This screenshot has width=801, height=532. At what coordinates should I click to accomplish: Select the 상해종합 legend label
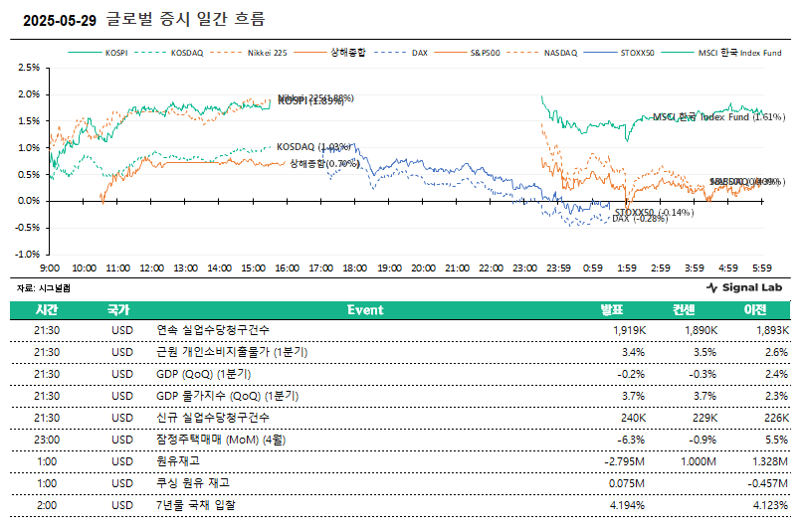pyautogui.click(x=348, y=53)
